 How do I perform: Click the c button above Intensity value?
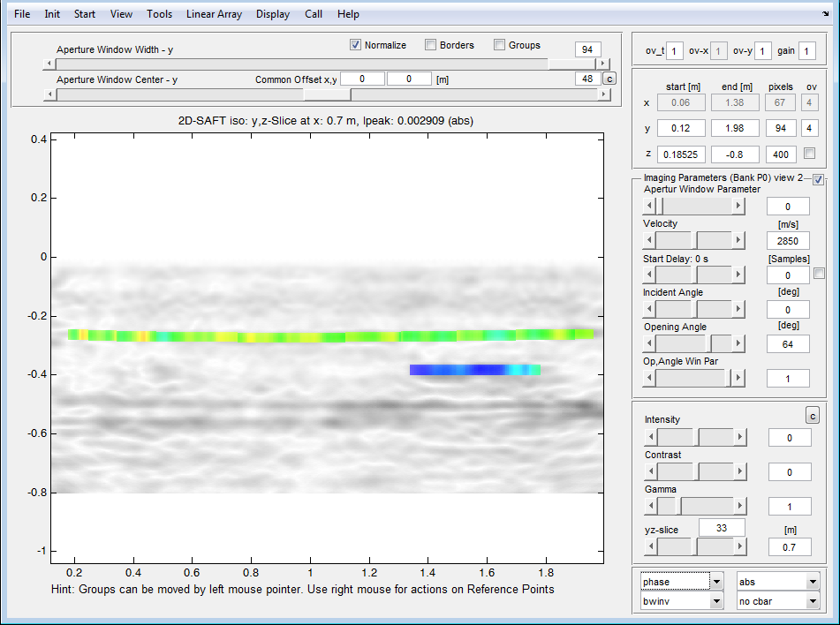click(x=813, y=415)
